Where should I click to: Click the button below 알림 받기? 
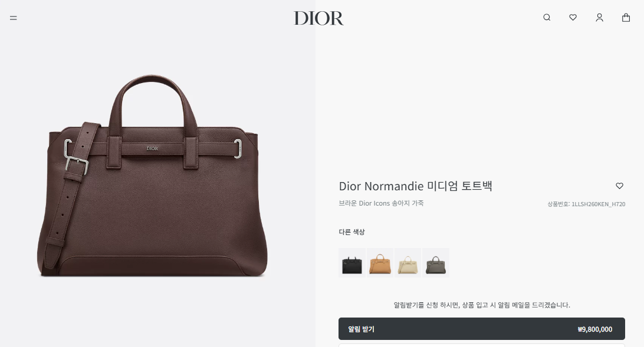tap(482, 345)
